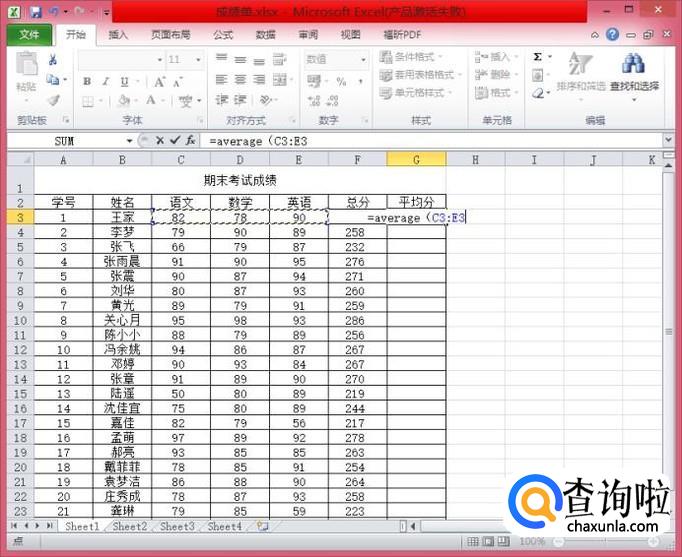Image resolution: width=682 pixels, height=557 pixels.
Task: Click the Undo arrow in quick access toolbar
Action: (53, 11)
